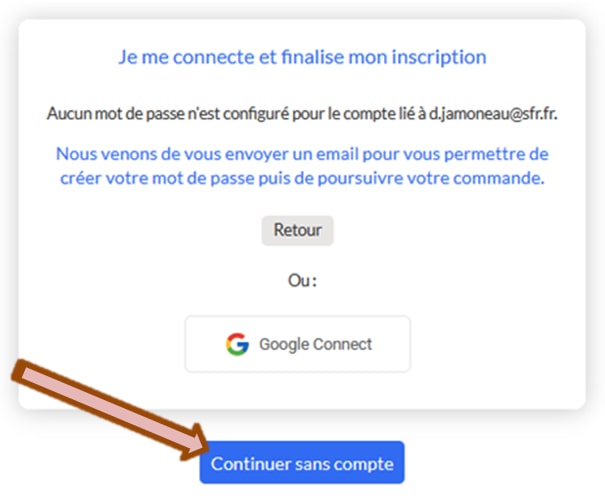Image resolution: width=605 pixels, height=498 pixels.
Task: Click the word 'Connect' beside the Google logo
Action: pos(342,344)
